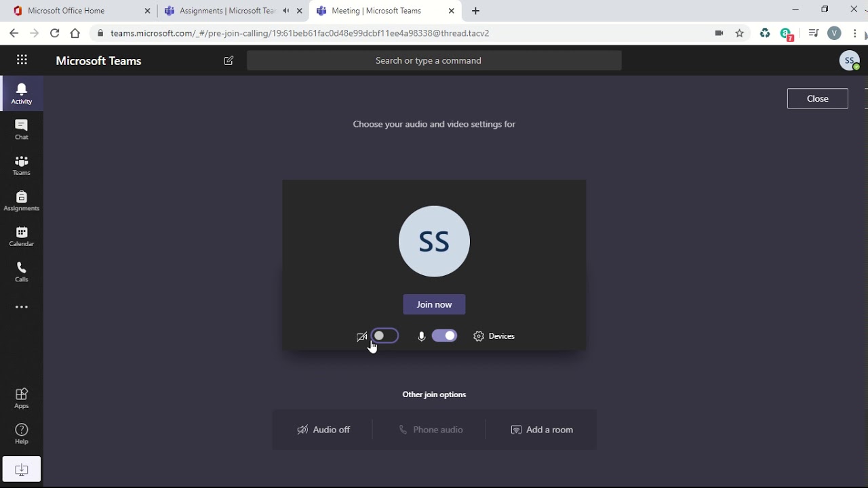Open the app launcher waffle icon

point(22,60)
